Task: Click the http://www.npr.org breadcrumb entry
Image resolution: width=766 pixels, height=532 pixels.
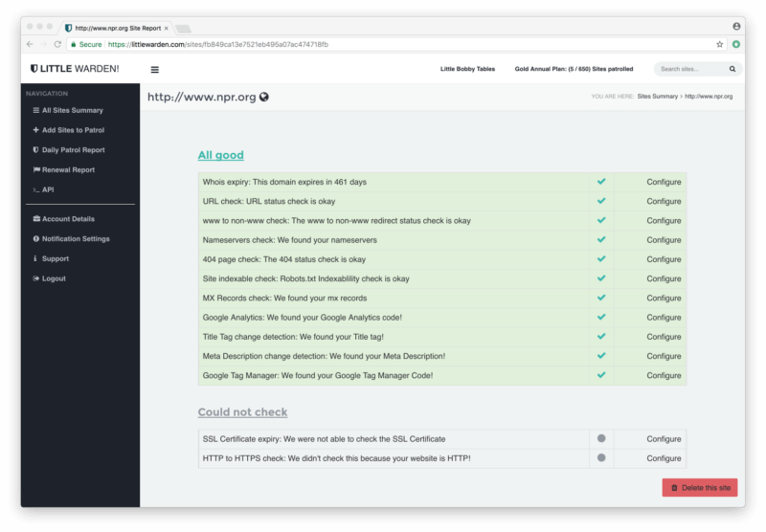Action: coord(709,97)
